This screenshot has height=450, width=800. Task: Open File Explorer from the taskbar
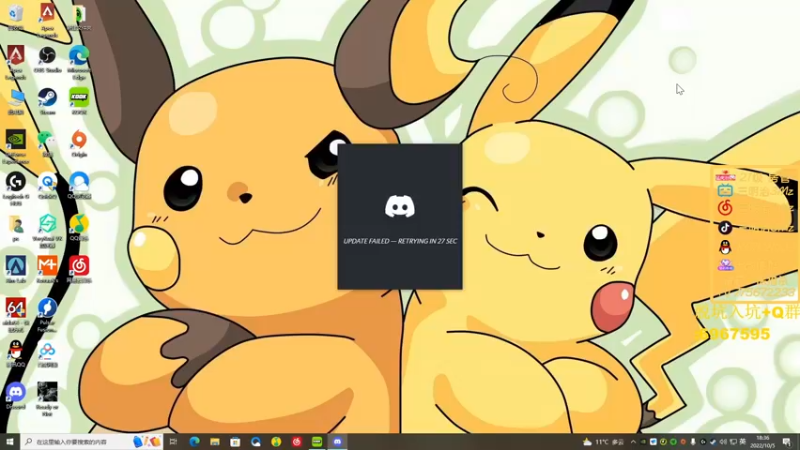(215, 442)
